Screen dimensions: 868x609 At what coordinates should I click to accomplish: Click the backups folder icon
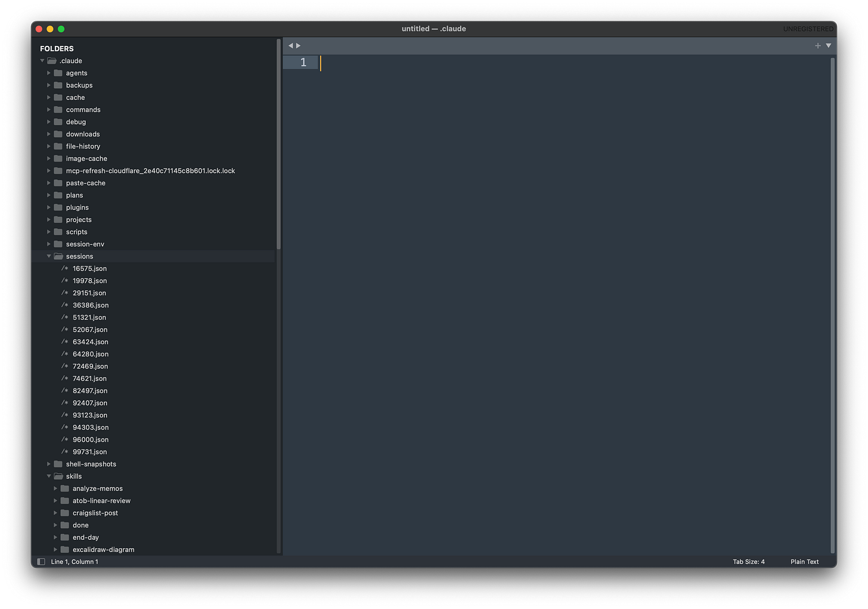click(x=58, y=85)
